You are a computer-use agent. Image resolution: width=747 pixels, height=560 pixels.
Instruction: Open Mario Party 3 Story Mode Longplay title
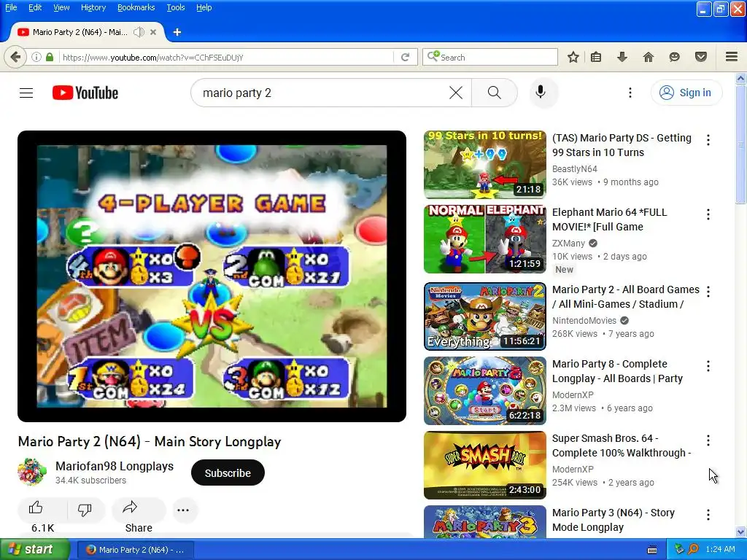[613, 520]
